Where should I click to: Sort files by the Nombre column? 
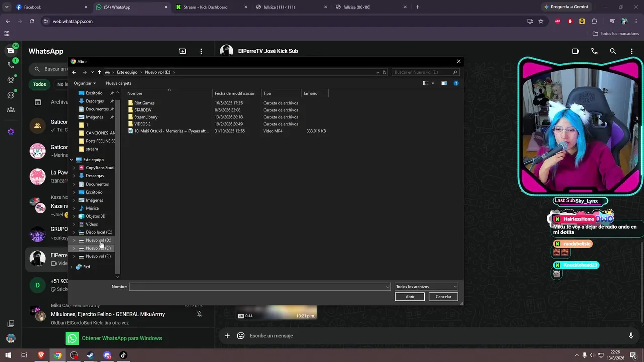click(x=135, y=93)
